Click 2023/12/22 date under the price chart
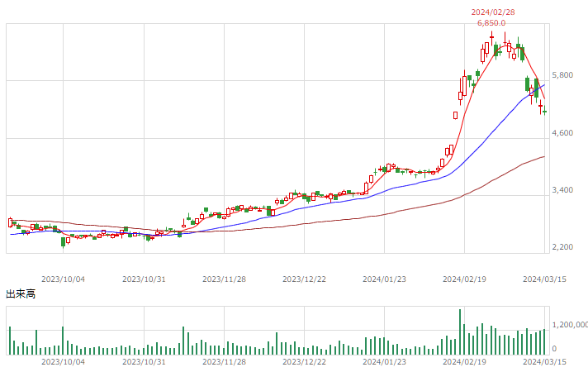 [x=304, y=279]
